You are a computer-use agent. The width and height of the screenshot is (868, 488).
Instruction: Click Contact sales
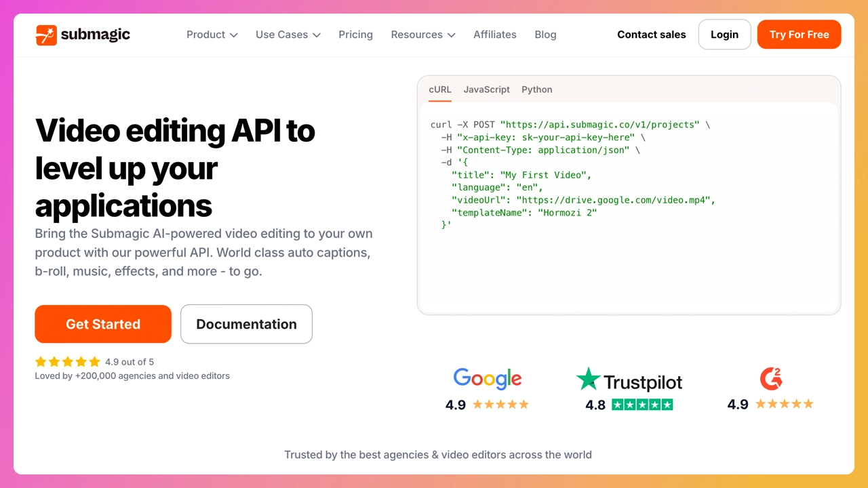coord(652,35)
